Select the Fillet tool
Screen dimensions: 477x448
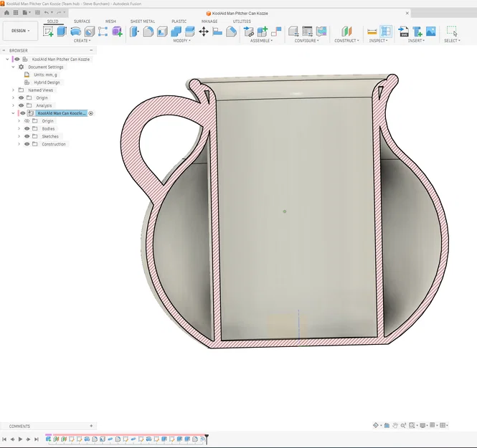click(x=148, y=32)
